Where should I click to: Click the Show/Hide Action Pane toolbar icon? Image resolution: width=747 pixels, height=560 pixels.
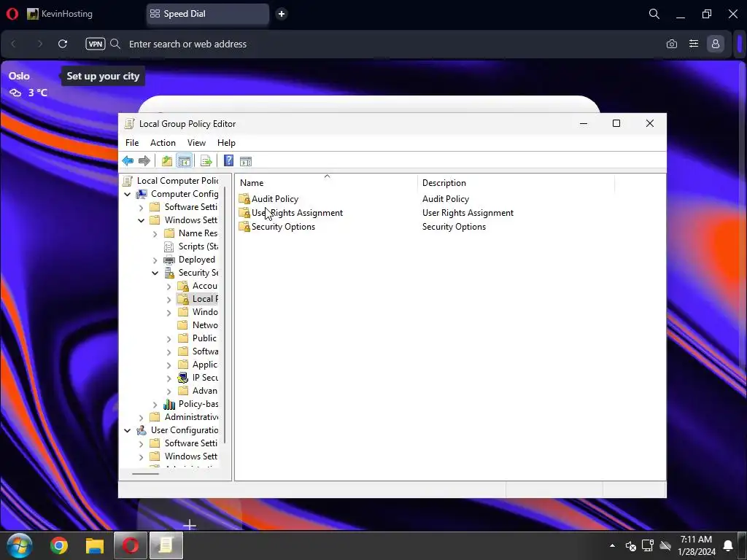246,161
